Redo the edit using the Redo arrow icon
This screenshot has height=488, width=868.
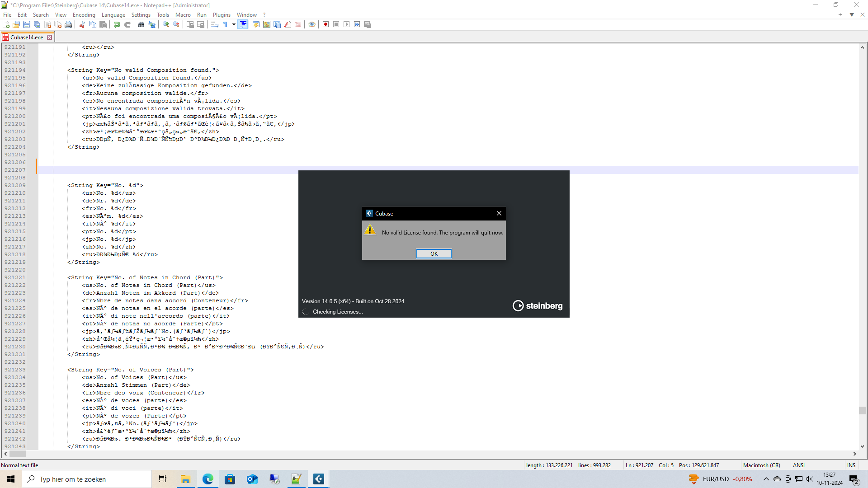(x=127, y=24)
